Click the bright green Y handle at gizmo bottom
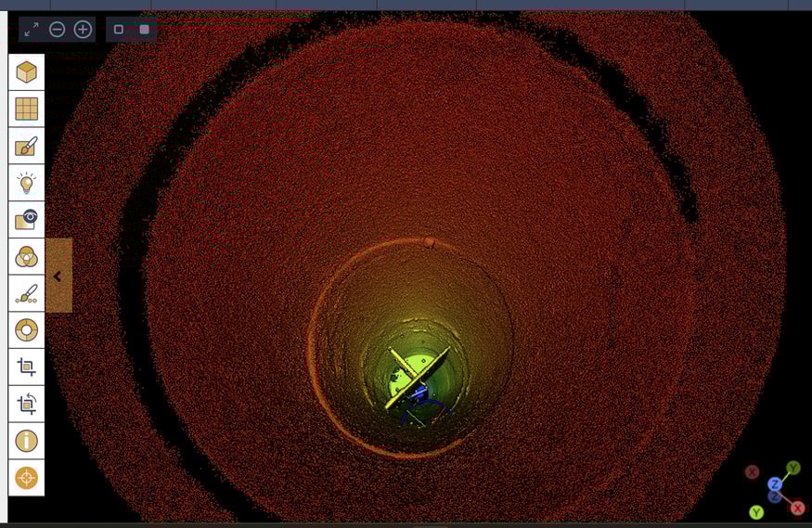Screen dimensions: 812x528 pyautogui.click(x=756, y=512)
